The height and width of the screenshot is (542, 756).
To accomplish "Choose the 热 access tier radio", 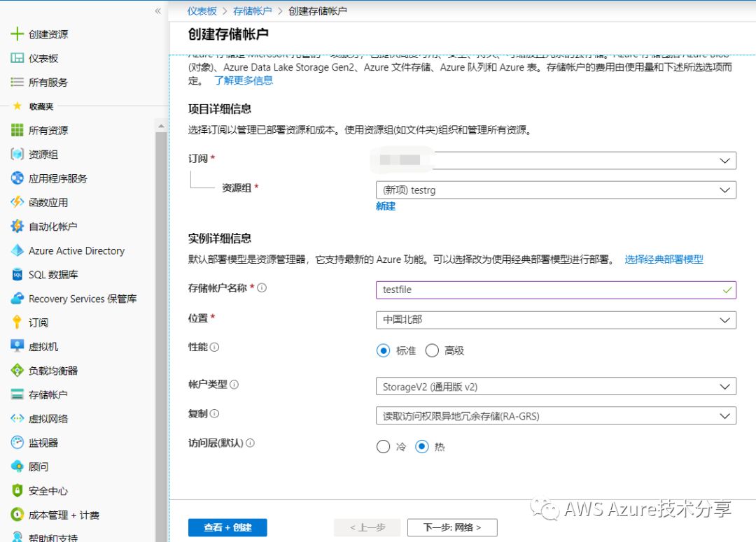I will point(422,447).
